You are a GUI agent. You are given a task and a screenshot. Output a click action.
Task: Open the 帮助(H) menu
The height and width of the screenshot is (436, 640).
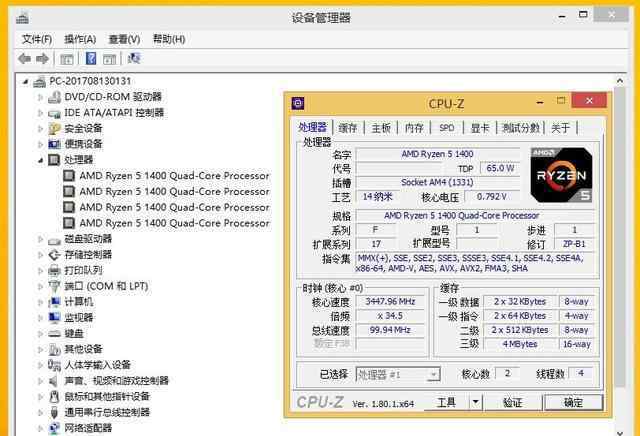point(169,39)
